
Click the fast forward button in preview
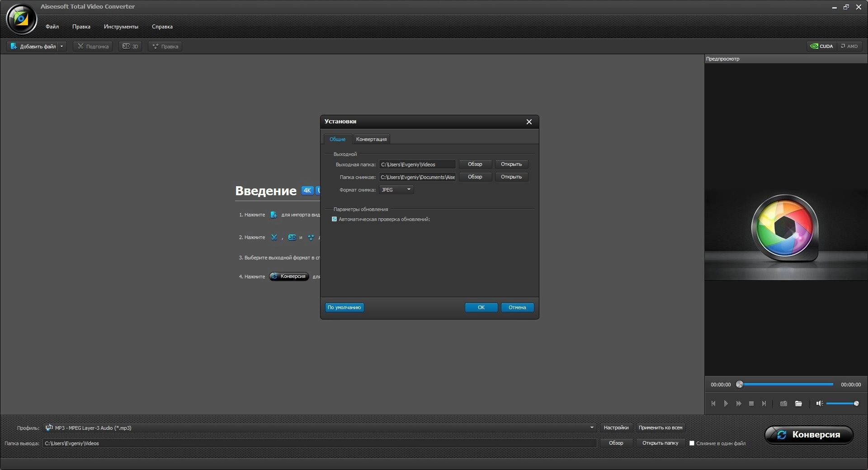click(739, 404)
